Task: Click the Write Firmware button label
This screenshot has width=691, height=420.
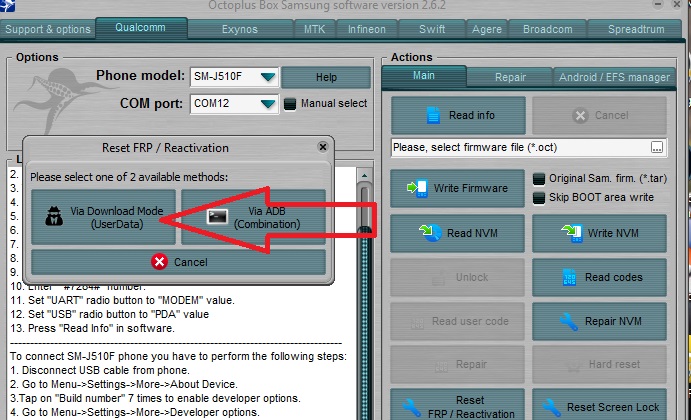Action: (x=471, y=188)
